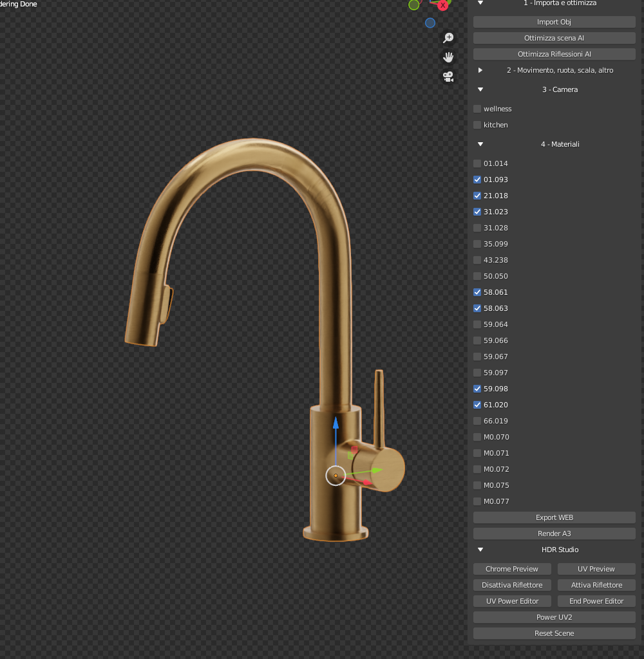Click the green axis on navigation gizmo
Viewport: 644px width, 659px height.
click(x=413, y=5)
